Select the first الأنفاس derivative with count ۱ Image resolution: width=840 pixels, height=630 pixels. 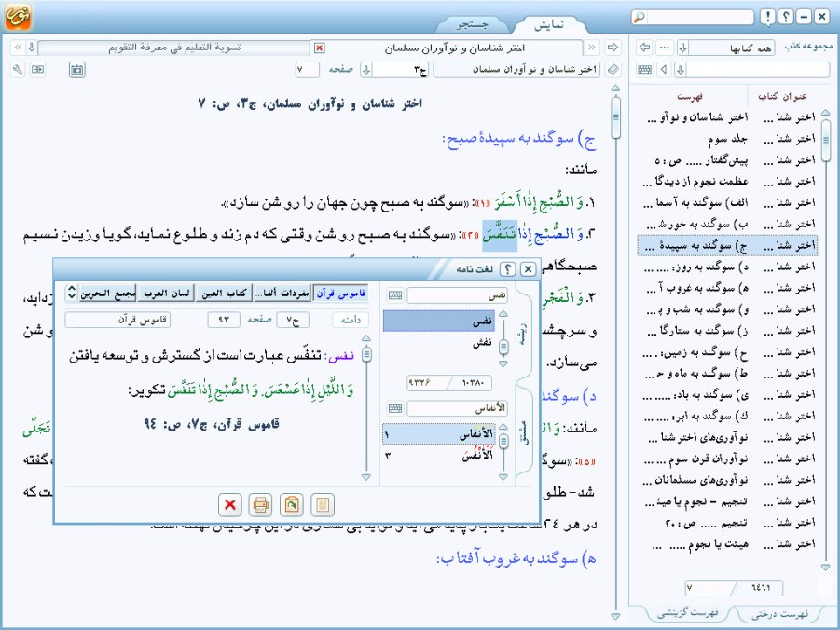(x=439, y=434)
